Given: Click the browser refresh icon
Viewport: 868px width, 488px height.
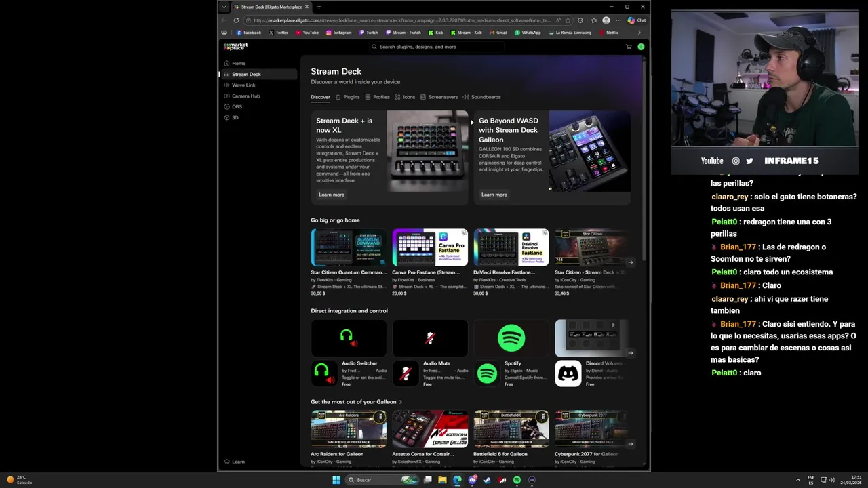Looking at the screenshot, I should click(x=236, y=20).
